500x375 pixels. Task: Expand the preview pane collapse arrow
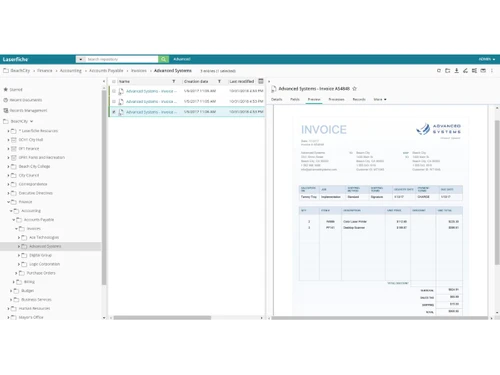269,81
